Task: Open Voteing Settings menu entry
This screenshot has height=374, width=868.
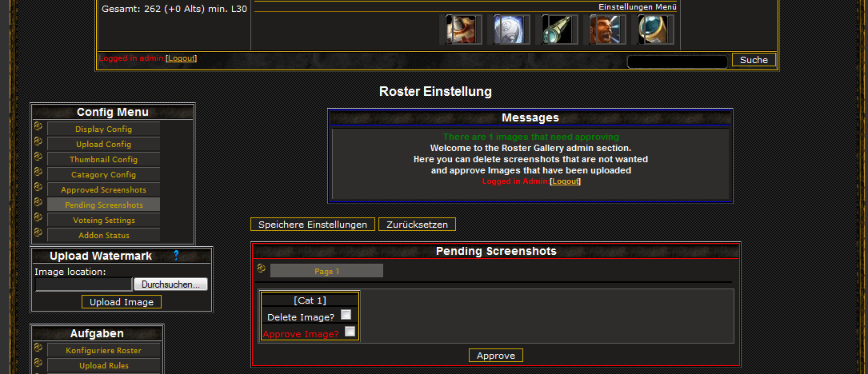Action: click(103, 221)
